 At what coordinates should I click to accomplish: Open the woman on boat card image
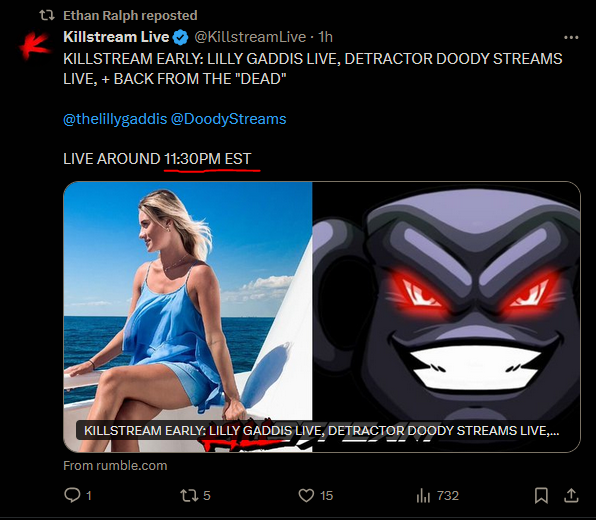click(188, 300)
